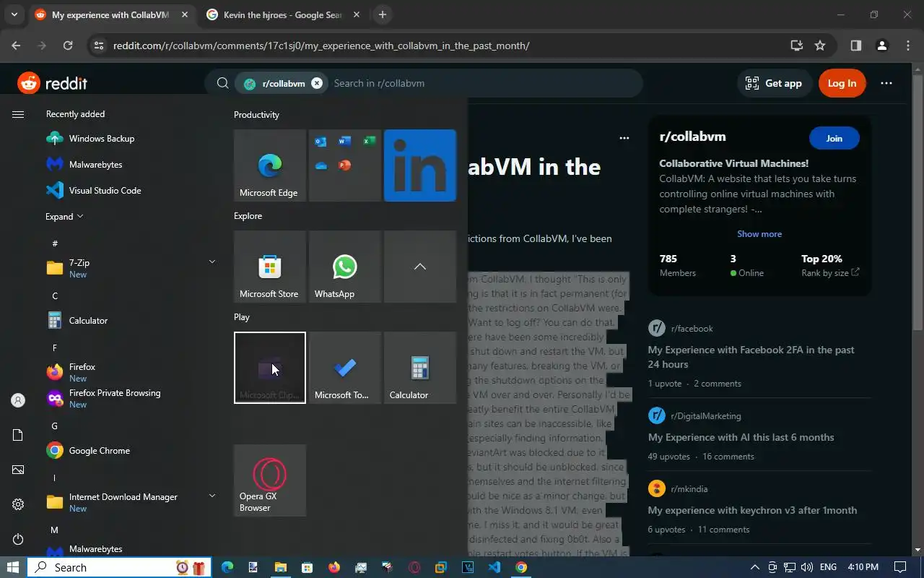Visit r/DigitalMarketing community link
The image size is (924, 578).
click(705, 416)
